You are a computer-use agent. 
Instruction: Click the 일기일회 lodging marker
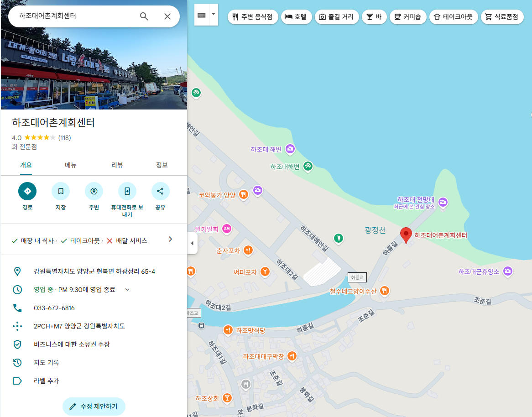(x=227, y=229)
